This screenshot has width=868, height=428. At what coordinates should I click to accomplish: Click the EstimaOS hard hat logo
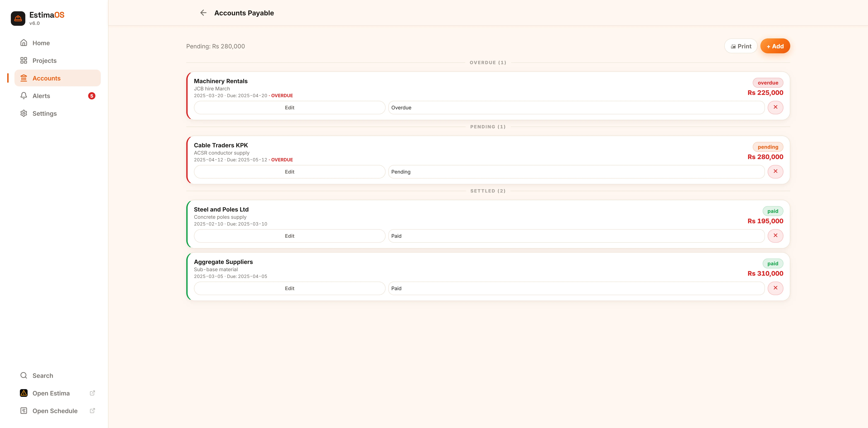pos(18,19)
